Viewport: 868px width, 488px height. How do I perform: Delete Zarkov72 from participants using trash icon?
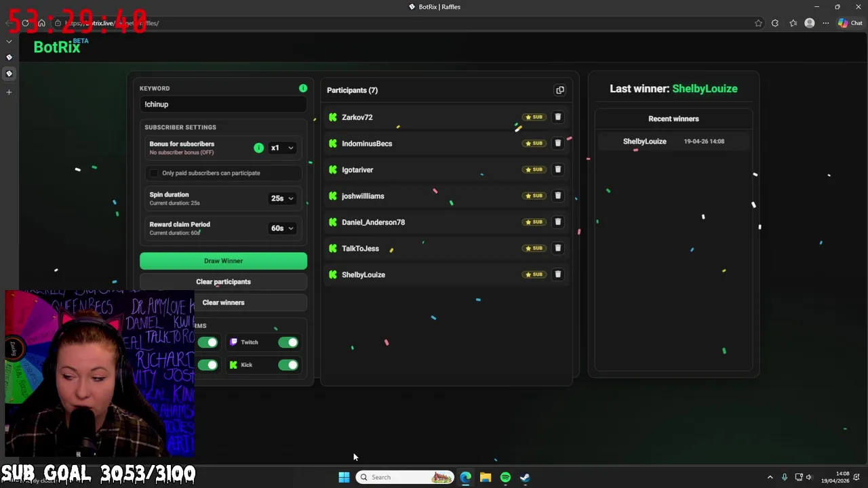tap(558, 117)
